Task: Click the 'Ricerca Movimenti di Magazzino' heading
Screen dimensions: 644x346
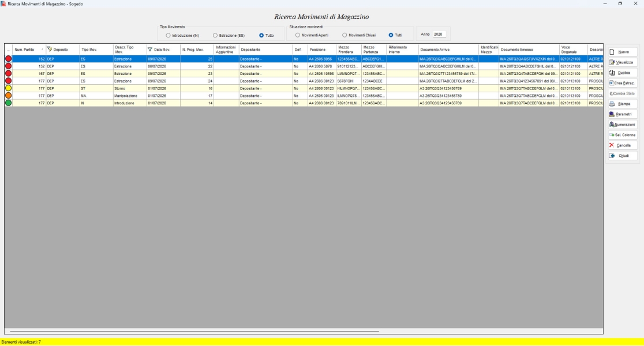Action: [321, 17]
